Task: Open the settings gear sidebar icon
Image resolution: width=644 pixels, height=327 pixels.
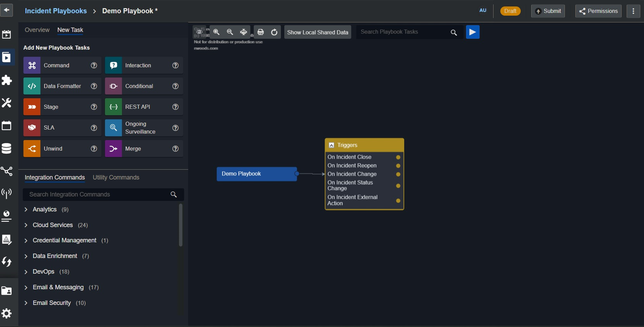Action: pyautogui.click(x=6, y=314)
